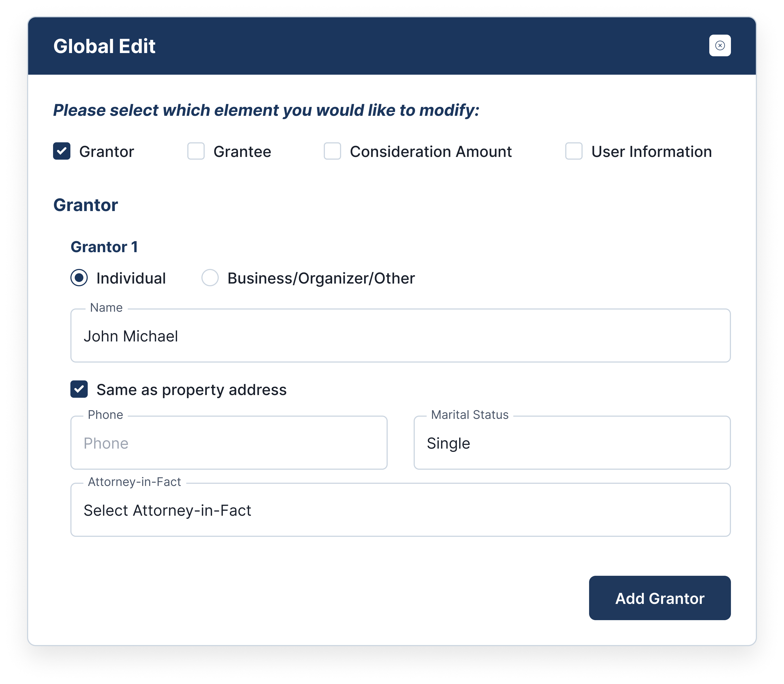Enable the Consideration Amount checkbox

click(332, 151)
